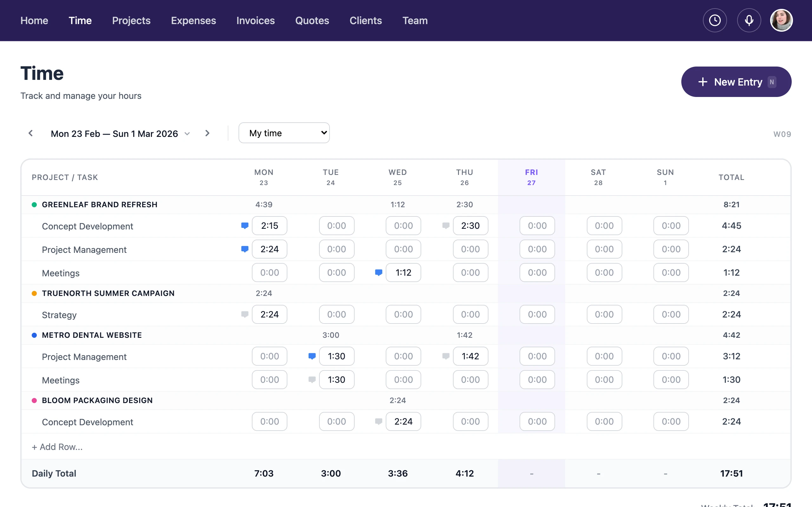Switch to the Invoices tab
The width and height of the screenshot is (812, 507).
(x=256, y=21)
